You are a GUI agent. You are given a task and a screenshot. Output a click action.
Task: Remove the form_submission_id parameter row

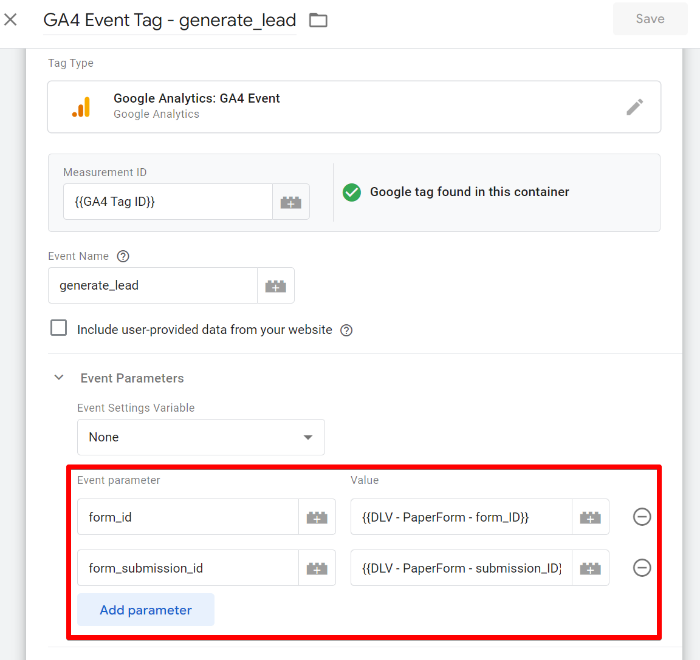(x=642, y=568)
